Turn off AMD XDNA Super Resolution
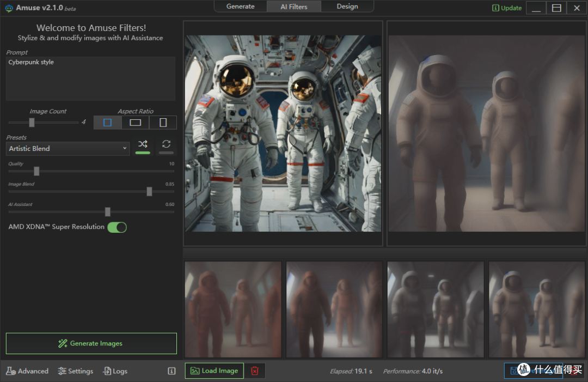 point(117,227)
